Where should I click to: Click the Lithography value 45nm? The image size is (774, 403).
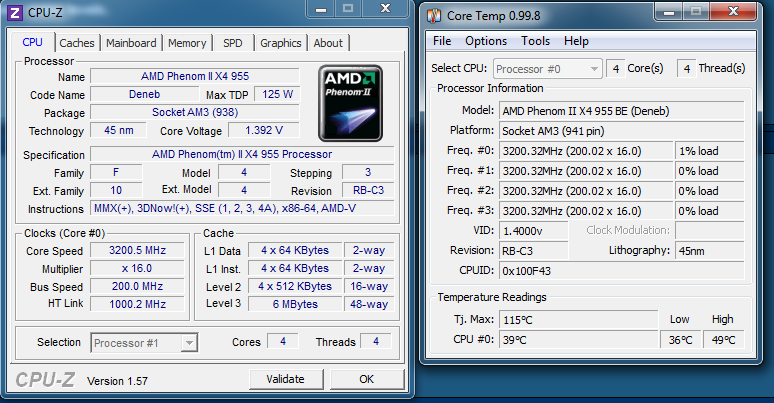(709, 251)
